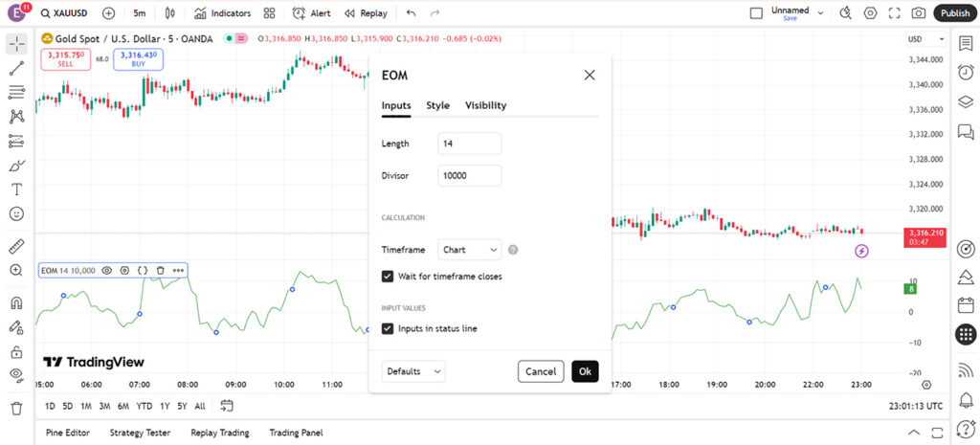The height and width of the screenshot is (445, 980).
Task: Remove objects with left toolbar trash icon
Action: coord(17,408)
